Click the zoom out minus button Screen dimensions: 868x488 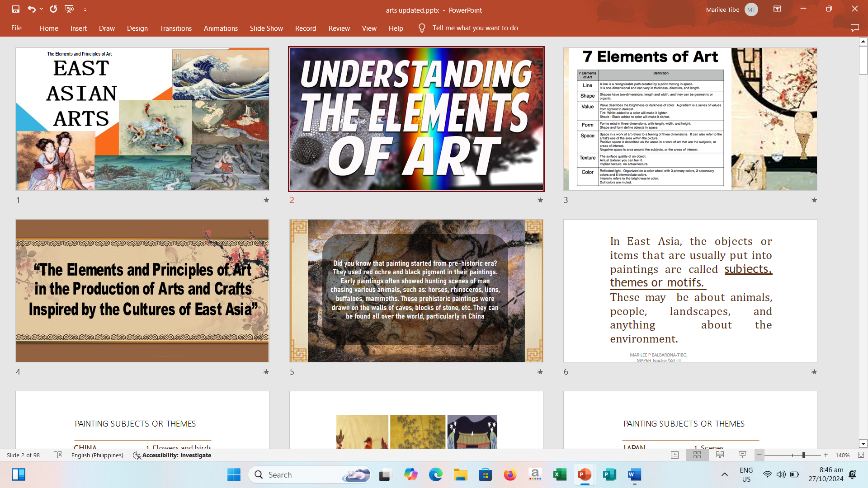[759, 455]
